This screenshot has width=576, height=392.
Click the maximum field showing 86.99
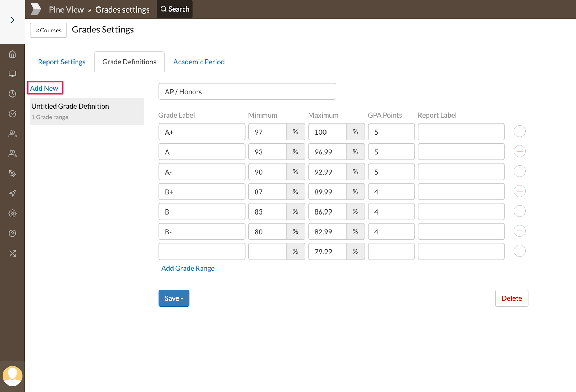tap(327, 212)
